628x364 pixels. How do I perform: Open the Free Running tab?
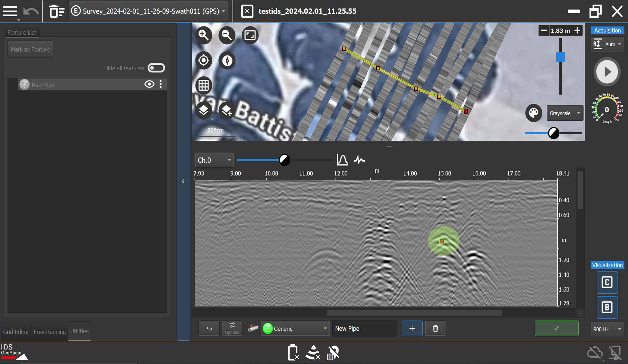tap(49, 332)
